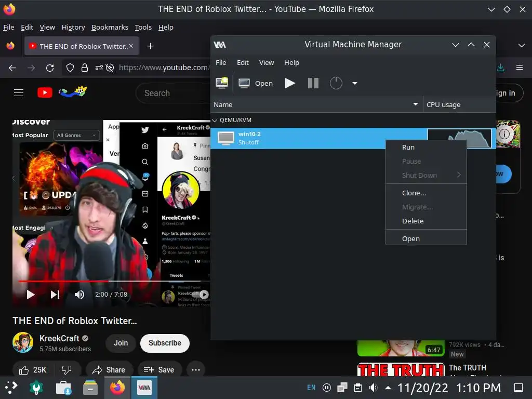The width and height of the screenshot is (532, 399).
Task: Open more actions three-dot button
Action: 196,369
